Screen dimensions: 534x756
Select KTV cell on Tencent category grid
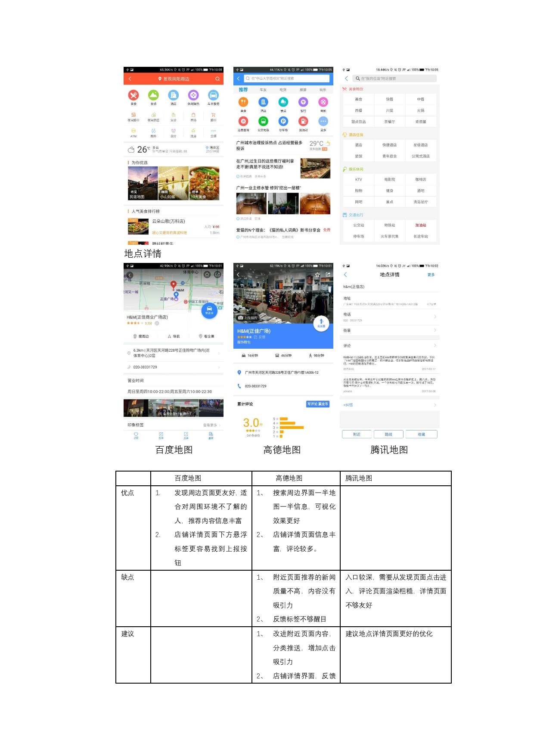pos(358,179)
